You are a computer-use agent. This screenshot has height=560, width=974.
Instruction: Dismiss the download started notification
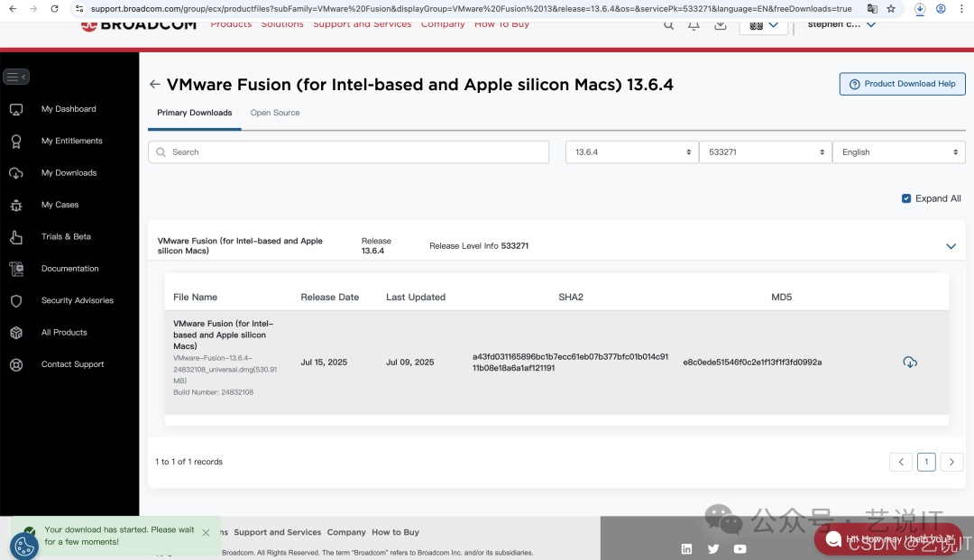[206, 533]
